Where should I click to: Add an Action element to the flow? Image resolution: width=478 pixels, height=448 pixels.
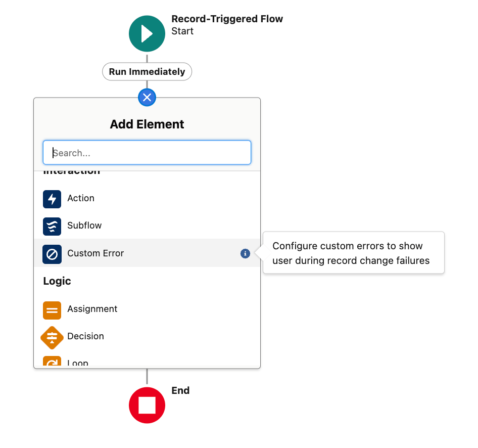81,199
